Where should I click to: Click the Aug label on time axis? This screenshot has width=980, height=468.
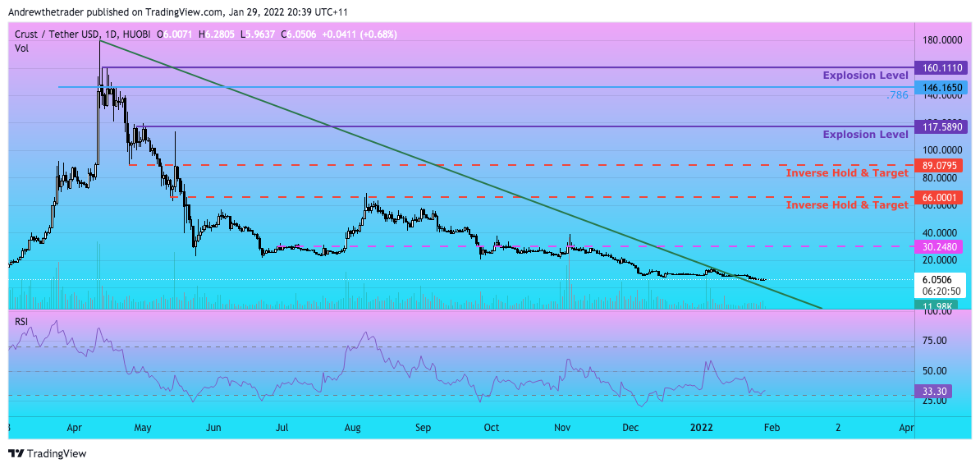352,428
